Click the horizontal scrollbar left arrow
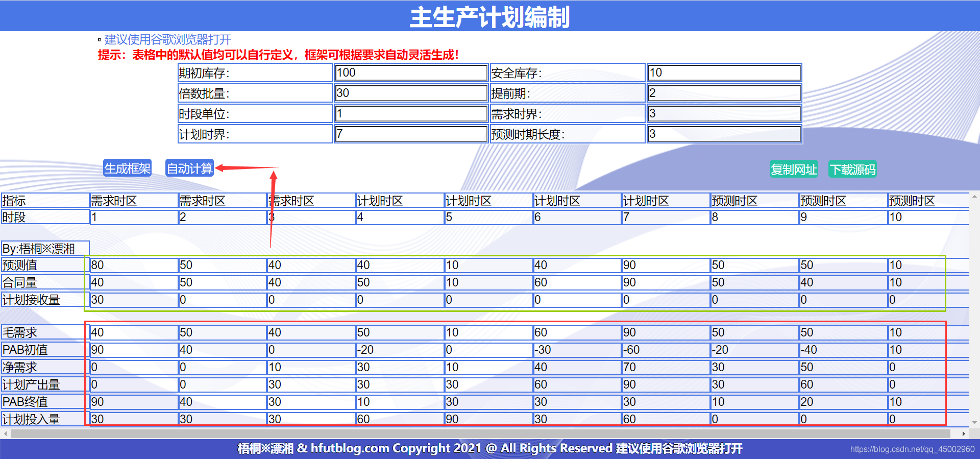 5,433
